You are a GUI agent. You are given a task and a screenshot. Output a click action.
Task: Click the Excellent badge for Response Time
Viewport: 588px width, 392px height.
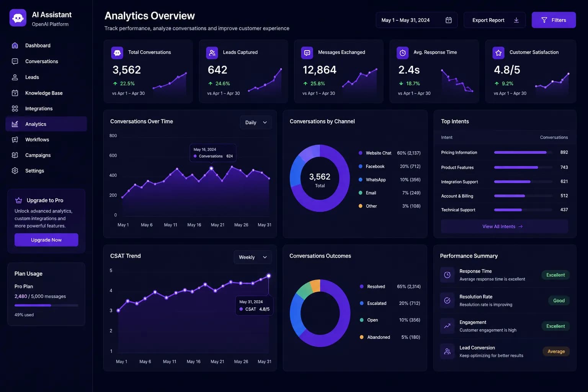(555, 275)
